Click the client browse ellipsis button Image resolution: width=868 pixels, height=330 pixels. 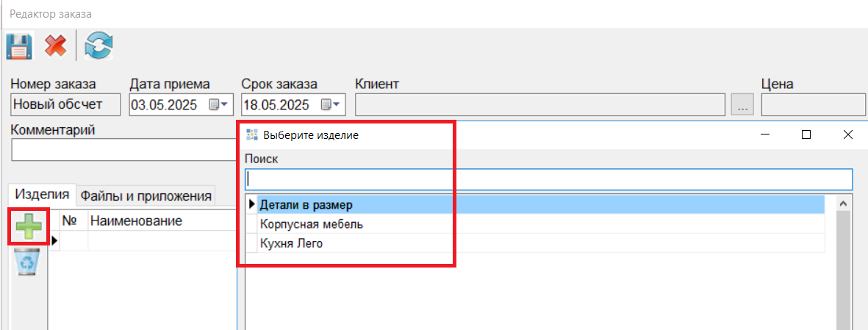click(742, 106)
